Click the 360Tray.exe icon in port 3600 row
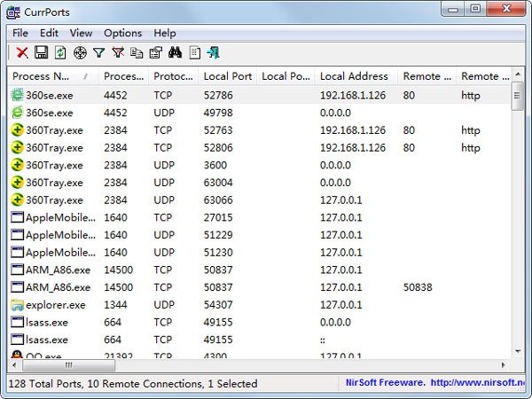This screenshot has width=532, height=399. 18,165
